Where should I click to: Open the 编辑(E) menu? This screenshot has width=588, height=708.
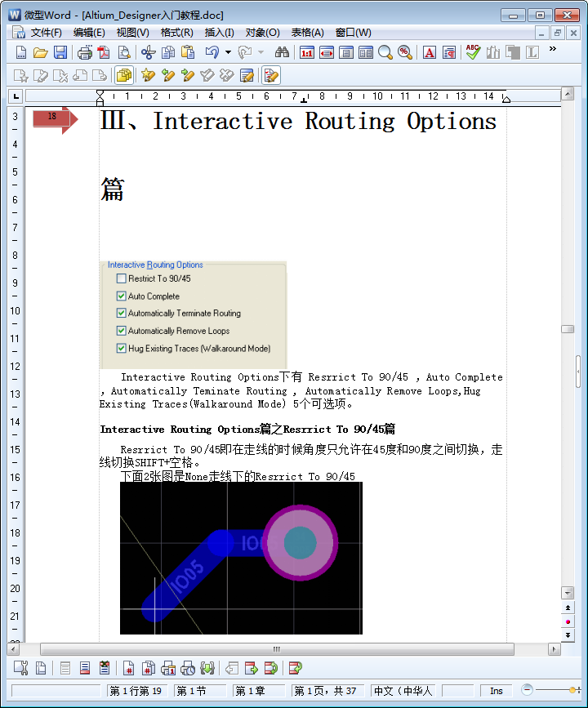tap(89, 33)
